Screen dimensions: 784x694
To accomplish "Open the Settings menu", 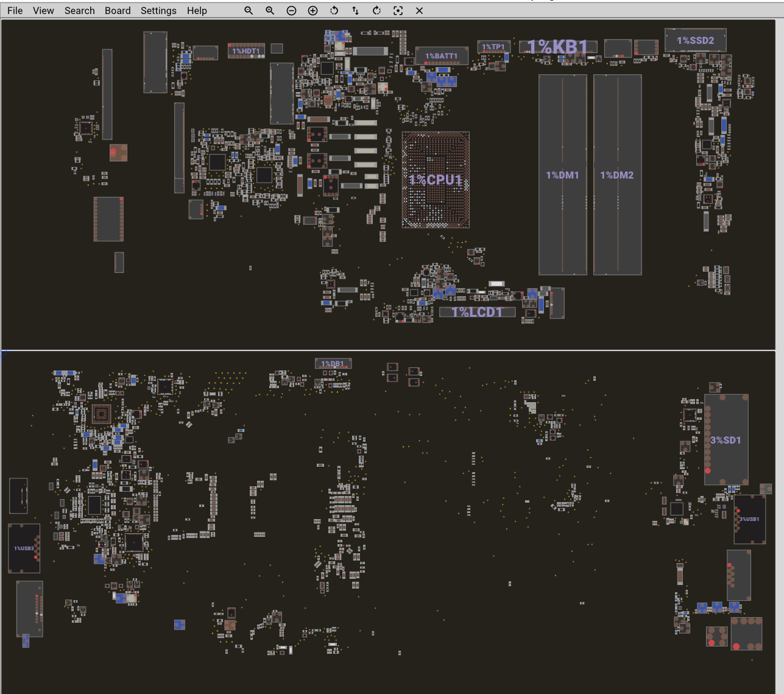I will [x=158, y=11].
